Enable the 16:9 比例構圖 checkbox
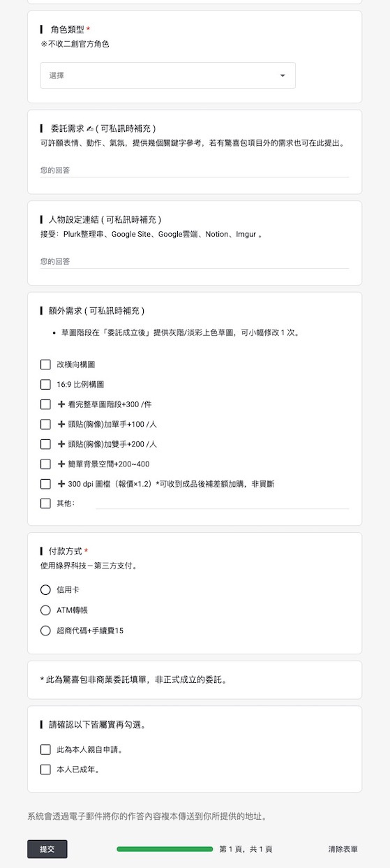This screenshot has height=868, width=390. click(45, 384)
